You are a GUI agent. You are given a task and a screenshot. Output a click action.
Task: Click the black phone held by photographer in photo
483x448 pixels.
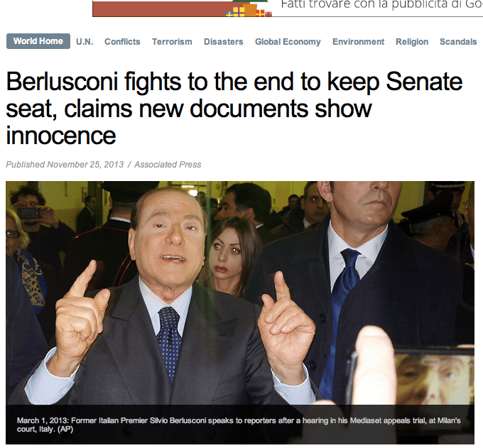click(29, 213)
